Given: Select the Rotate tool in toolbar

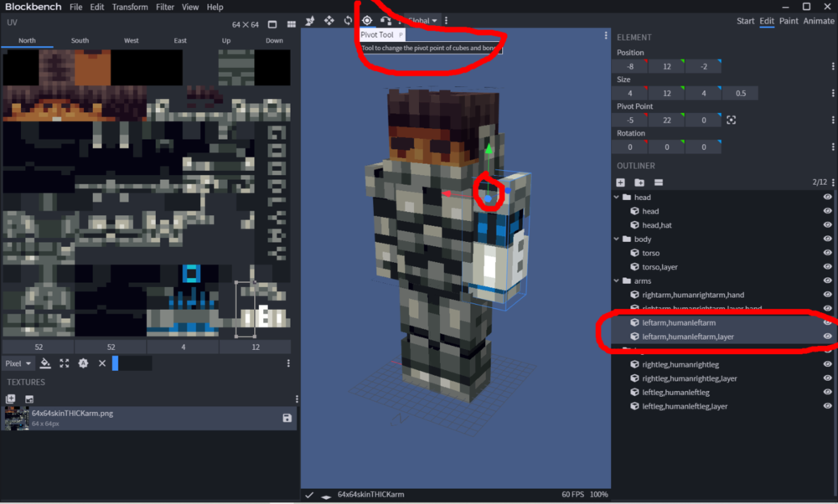Looking at the screenshot, I should [x=348, y=21].
